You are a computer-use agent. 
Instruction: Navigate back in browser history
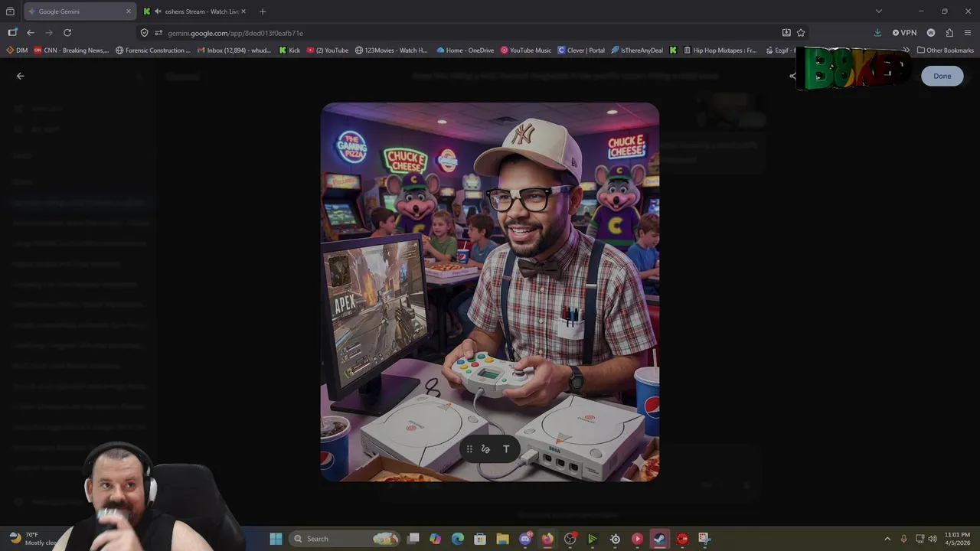point(31,33)
